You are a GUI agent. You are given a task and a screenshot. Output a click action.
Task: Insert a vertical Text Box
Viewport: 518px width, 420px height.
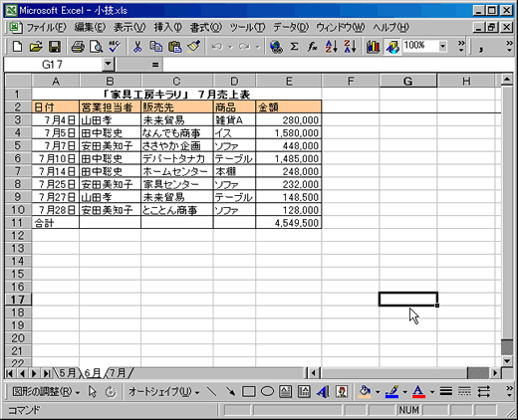coord(304,392)
